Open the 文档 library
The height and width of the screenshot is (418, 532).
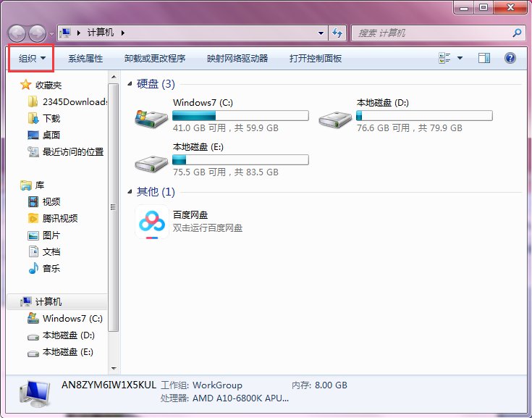pyautogui.click(x=44, y=251)
